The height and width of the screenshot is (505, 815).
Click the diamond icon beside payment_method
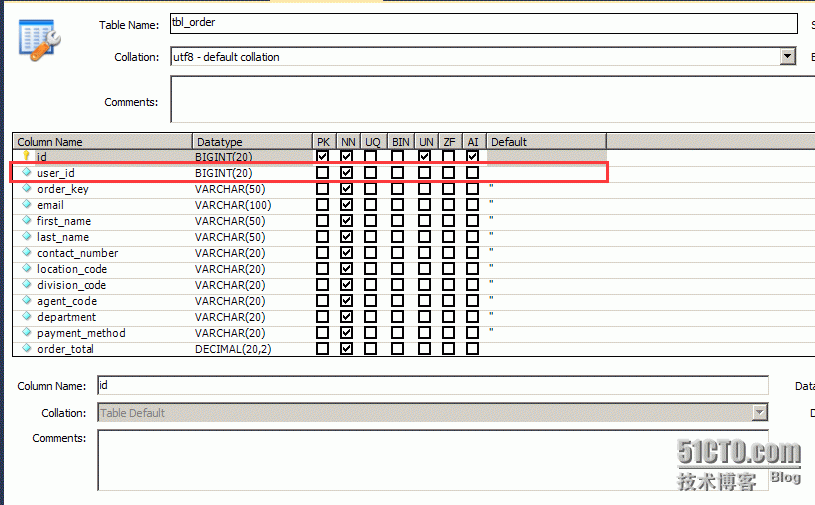[27, 333]
